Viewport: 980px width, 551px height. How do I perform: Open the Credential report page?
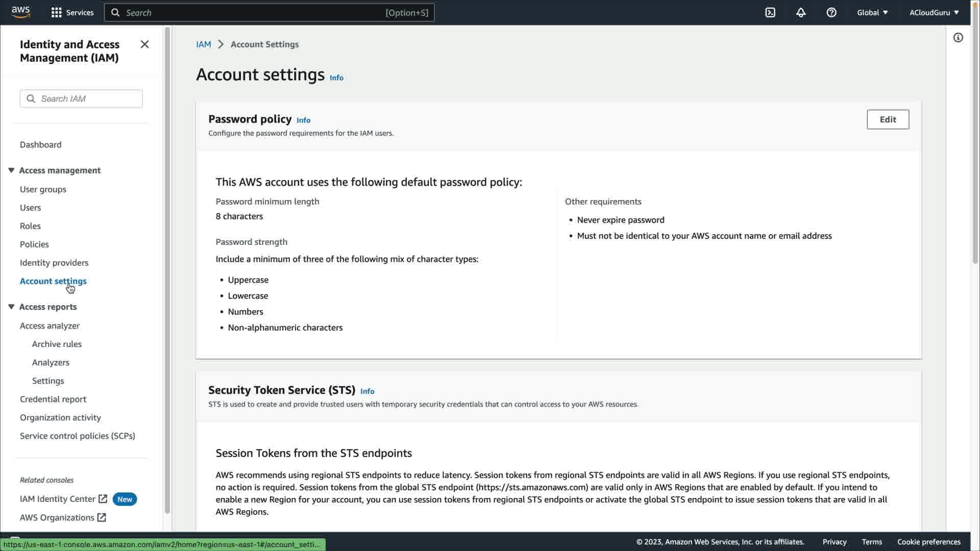[x=53, y=399]
